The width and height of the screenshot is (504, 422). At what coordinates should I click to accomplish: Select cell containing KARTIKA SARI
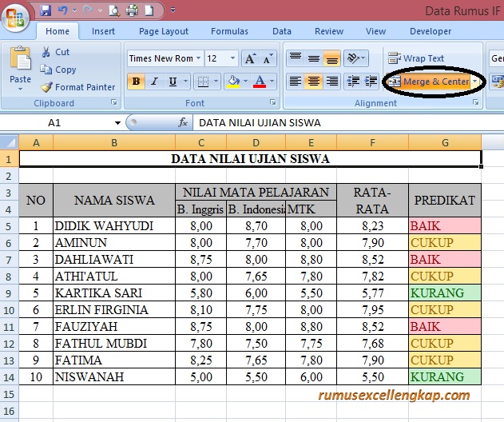pyautogui.click(x=114, y=293)
